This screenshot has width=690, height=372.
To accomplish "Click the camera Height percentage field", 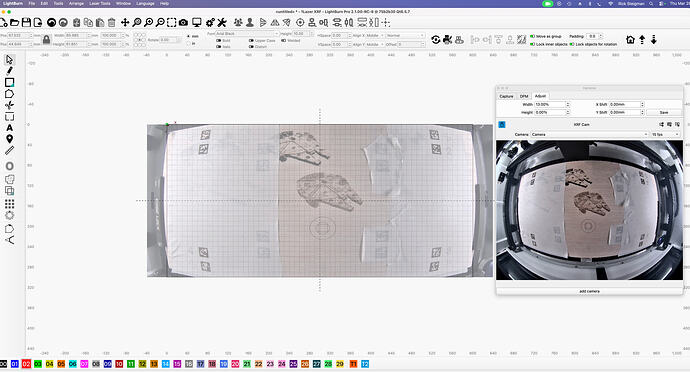I will pos(550,112).
